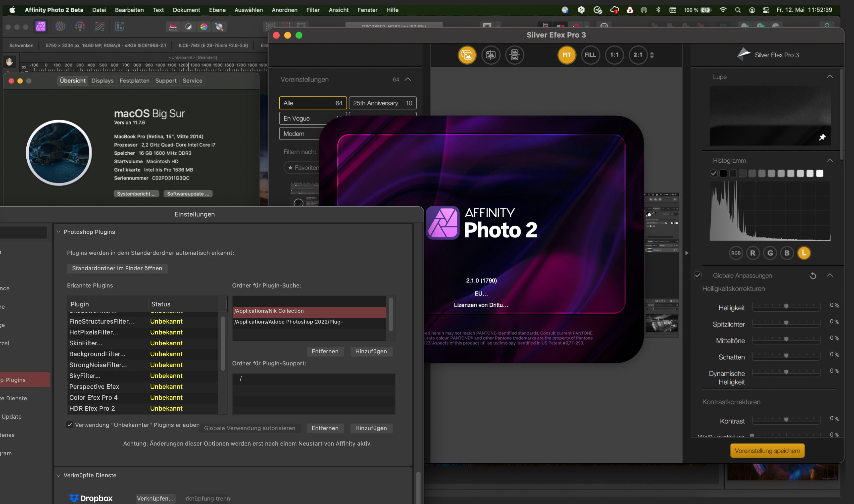Collapse the Verknüpfte Dienste section
This screenshot has height=504, width=854.
pyautogui.click(x=58, y=475)
